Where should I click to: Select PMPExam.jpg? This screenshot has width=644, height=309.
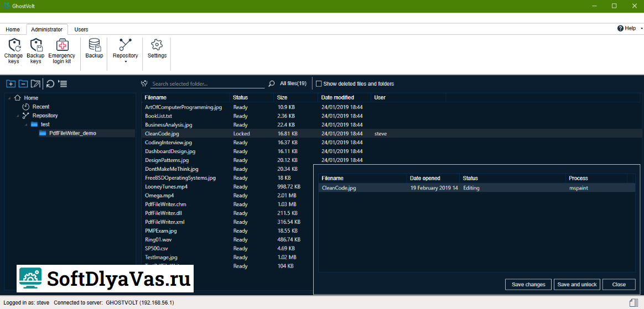(160, 231)
